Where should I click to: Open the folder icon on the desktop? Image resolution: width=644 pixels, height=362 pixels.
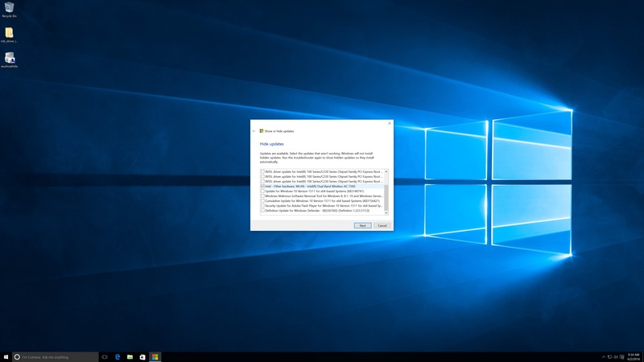coord(10,33)
